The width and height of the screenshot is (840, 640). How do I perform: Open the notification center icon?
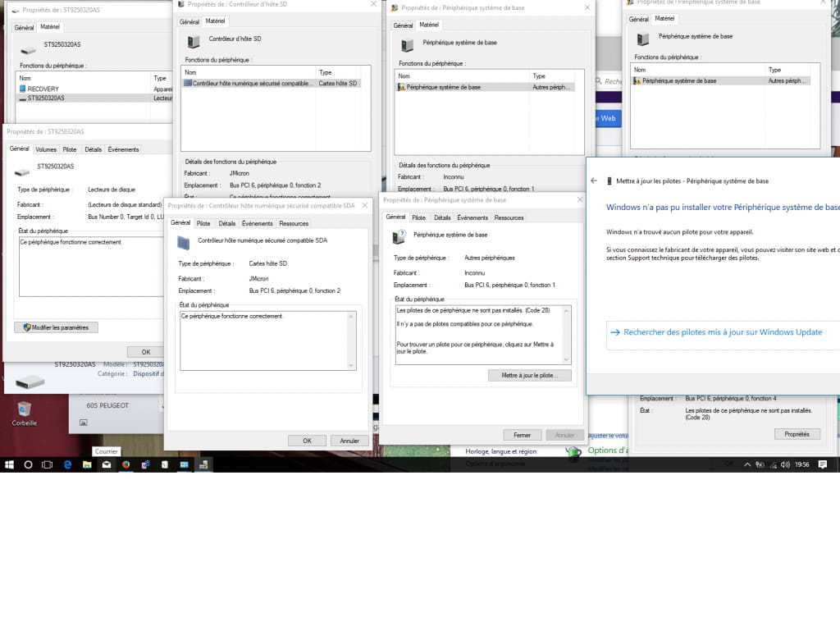point(823,464)
